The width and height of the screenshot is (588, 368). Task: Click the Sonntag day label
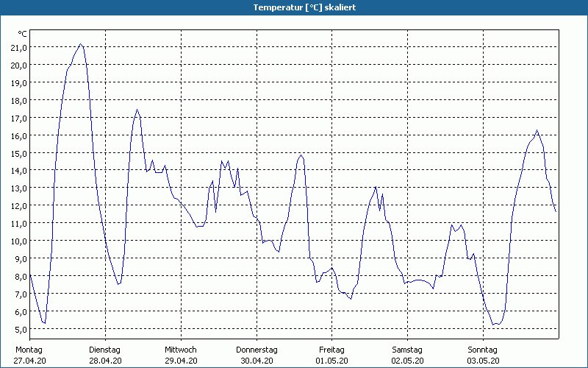click(483, 350)
